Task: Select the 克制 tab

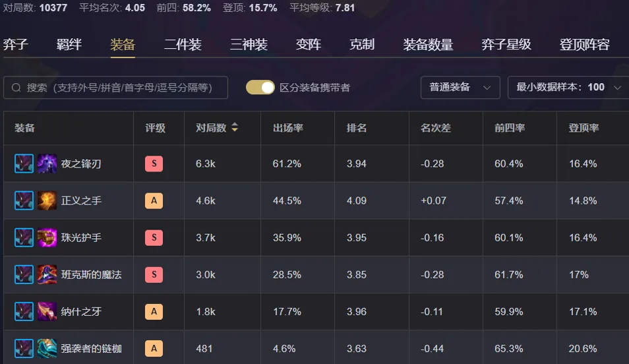Action: coord(362,44)
